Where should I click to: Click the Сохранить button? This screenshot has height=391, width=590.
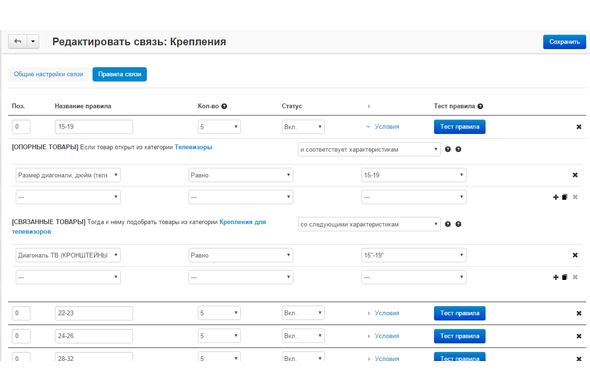564,42
